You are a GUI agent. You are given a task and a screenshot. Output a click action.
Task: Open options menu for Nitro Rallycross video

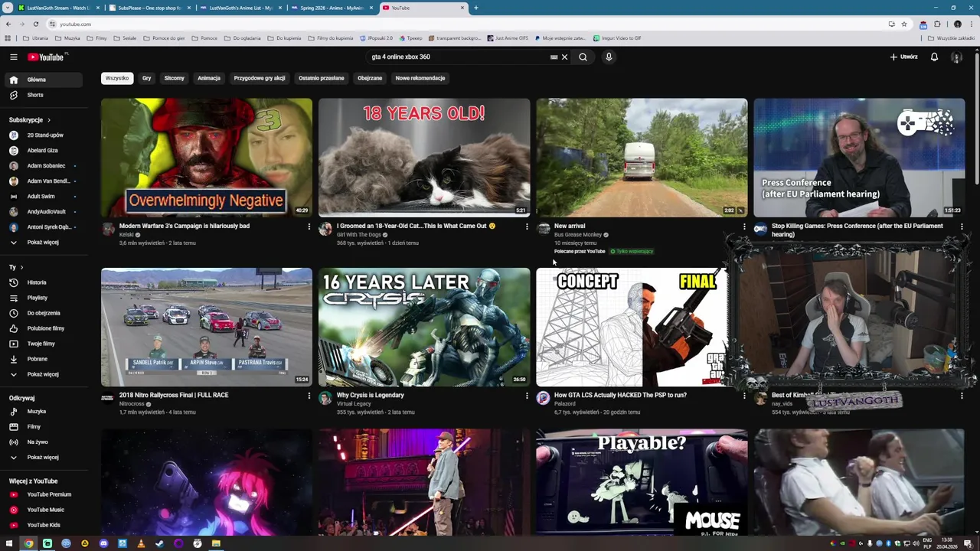(x=309, y=396)
